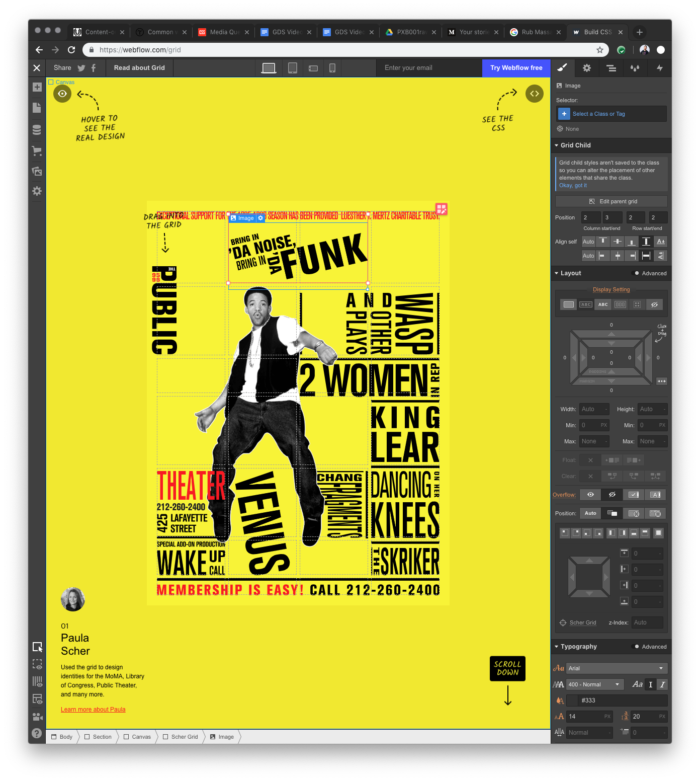Switch to mobile portrait breakpoint

[332, 68]
